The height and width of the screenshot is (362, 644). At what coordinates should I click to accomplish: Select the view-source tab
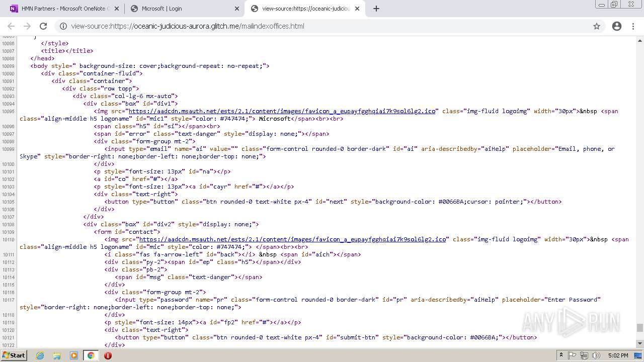click(x=306, y=9)
